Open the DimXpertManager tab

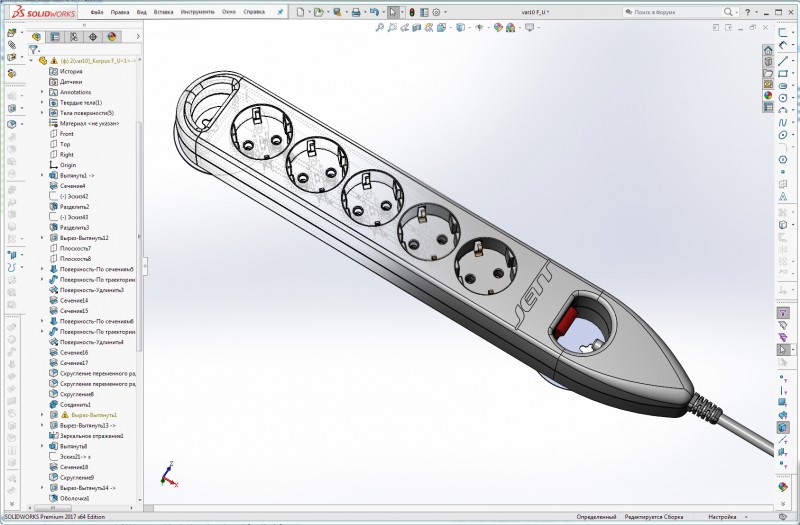93,37
